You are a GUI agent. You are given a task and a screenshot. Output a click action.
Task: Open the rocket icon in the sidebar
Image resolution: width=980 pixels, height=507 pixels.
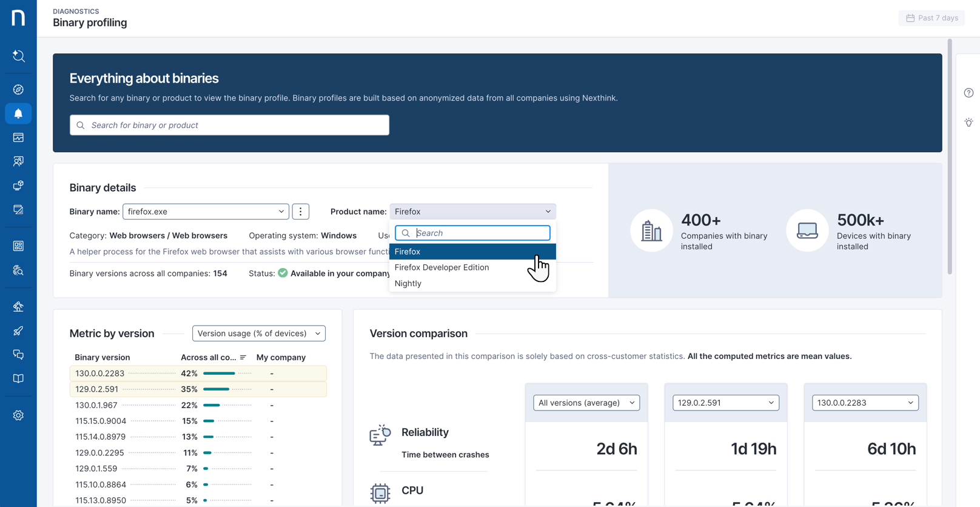[x=18, y=331]
